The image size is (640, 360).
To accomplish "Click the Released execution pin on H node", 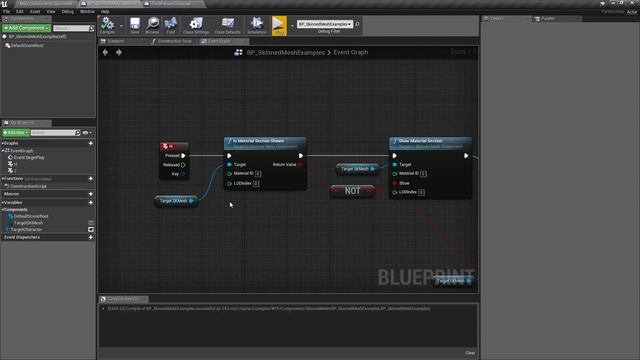I will point(183,165).
